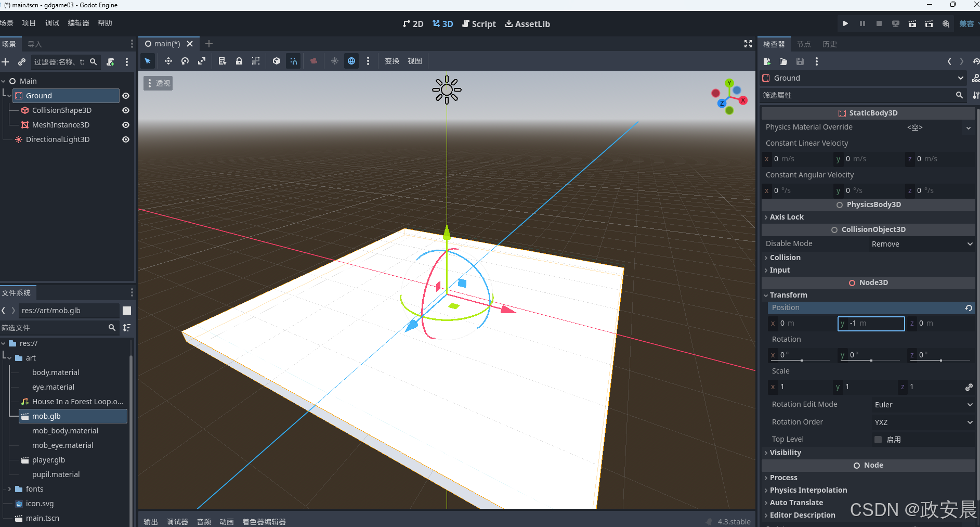
Task: Activate the Rotate Mode tool
Action: coord(185,61)
